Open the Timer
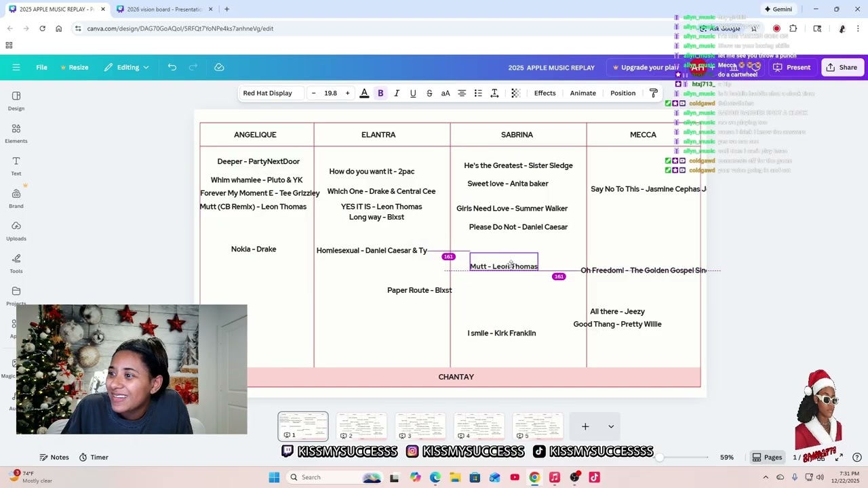Image resolution: width=868 pixels, height=488 pixels. click(x=94, y=457)
